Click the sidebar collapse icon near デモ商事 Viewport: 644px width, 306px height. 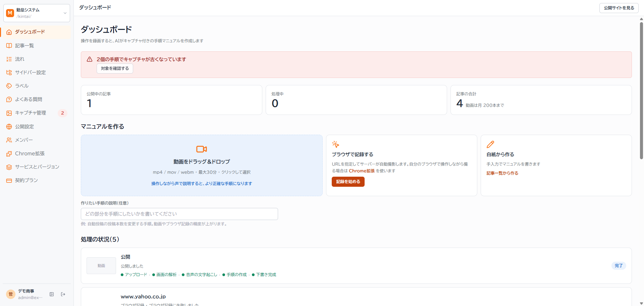[52, 294]
